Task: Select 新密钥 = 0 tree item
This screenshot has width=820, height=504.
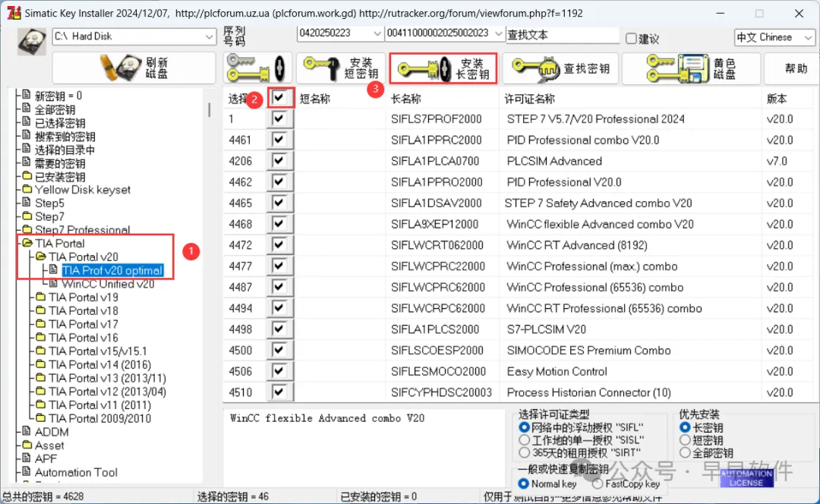Action: [58, 96]
